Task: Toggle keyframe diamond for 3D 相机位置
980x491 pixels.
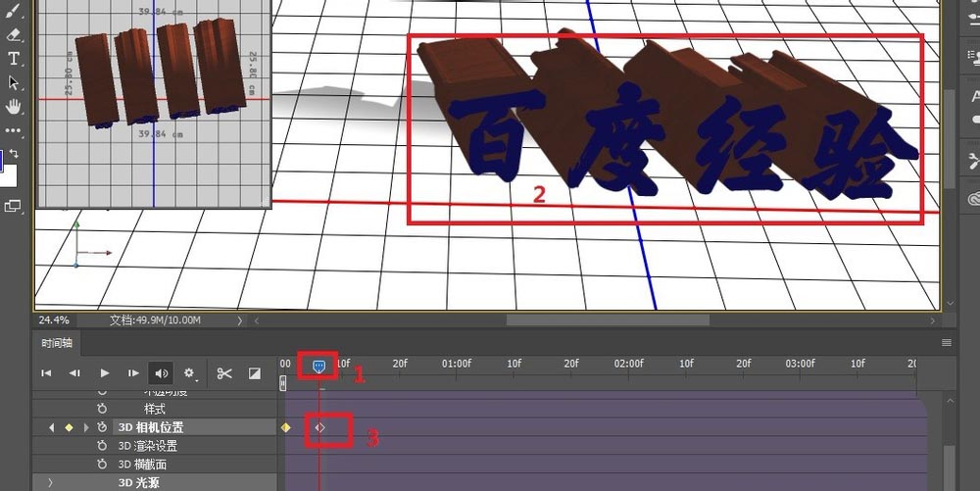Action: coord(69,427)
